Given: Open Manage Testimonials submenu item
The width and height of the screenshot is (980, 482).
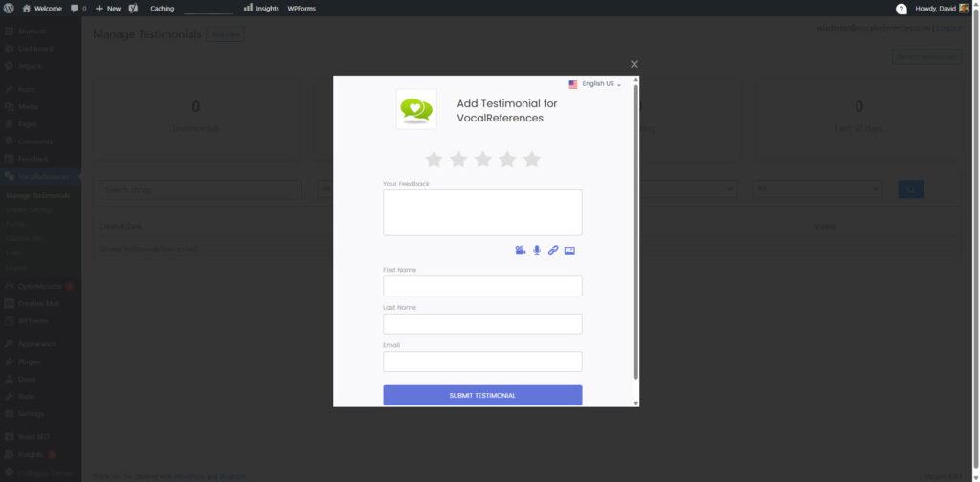Looking at the screenshot, I should pos(37,195).
